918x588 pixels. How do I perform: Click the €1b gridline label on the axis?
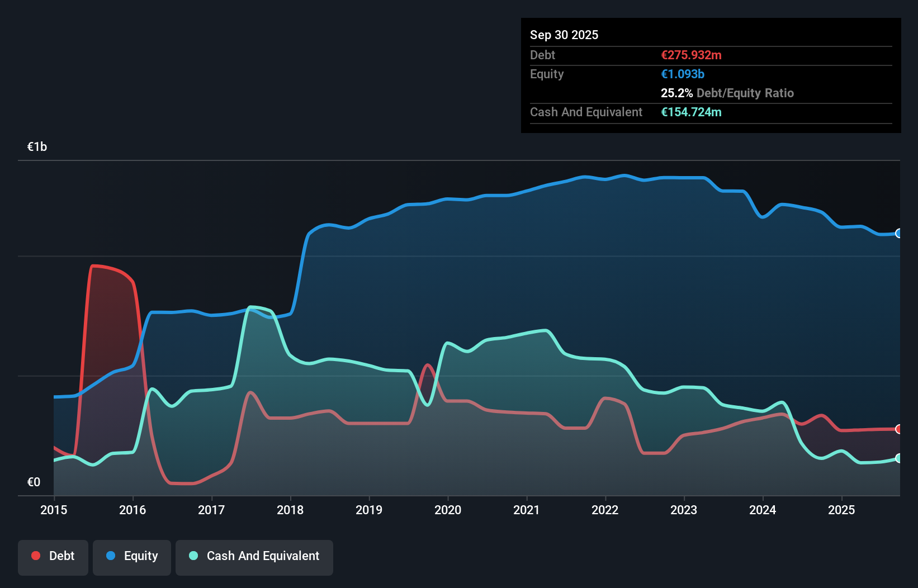click(37, 146)
